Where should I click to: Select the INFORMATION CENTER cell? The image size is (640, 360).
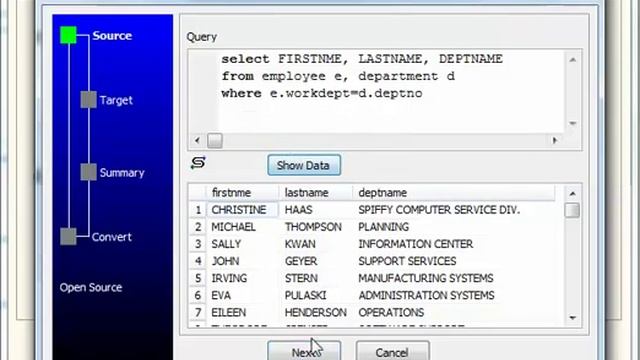point(454,244)
